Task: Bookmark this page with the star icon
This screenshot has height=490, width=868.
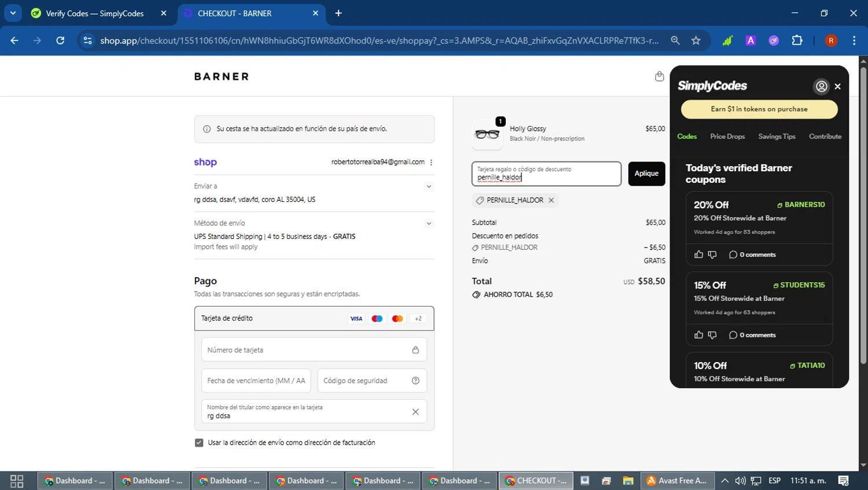Action: coord(696,40)
